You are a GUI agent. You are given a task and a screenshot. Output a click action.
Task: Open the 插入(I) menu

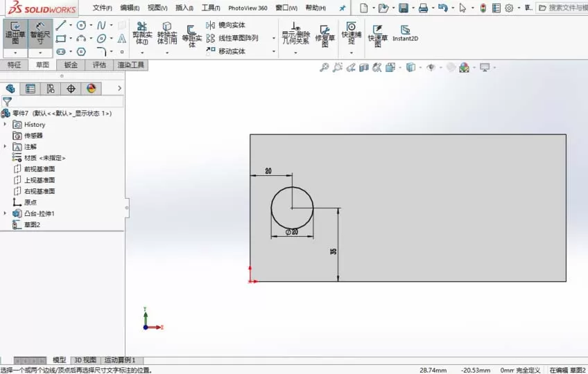click(184, 8)
